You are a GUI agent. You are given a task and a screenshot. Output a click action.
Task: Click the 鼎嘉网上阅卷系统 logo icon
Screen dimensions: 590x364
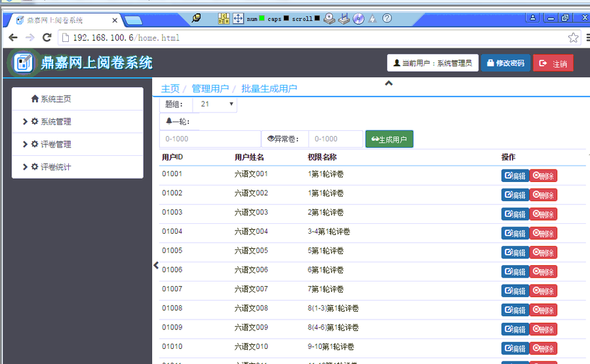pos(24,62)
